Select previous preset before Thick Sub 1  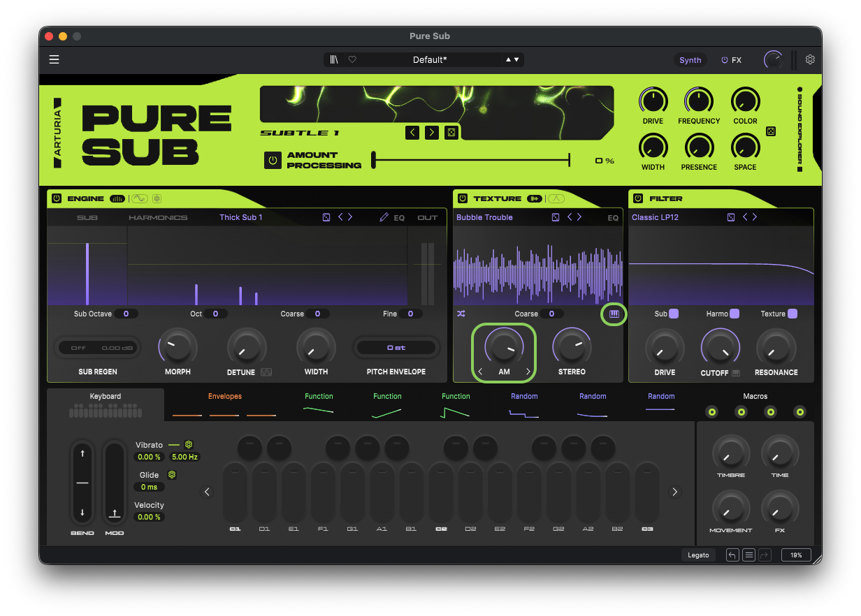pos(340,217)
